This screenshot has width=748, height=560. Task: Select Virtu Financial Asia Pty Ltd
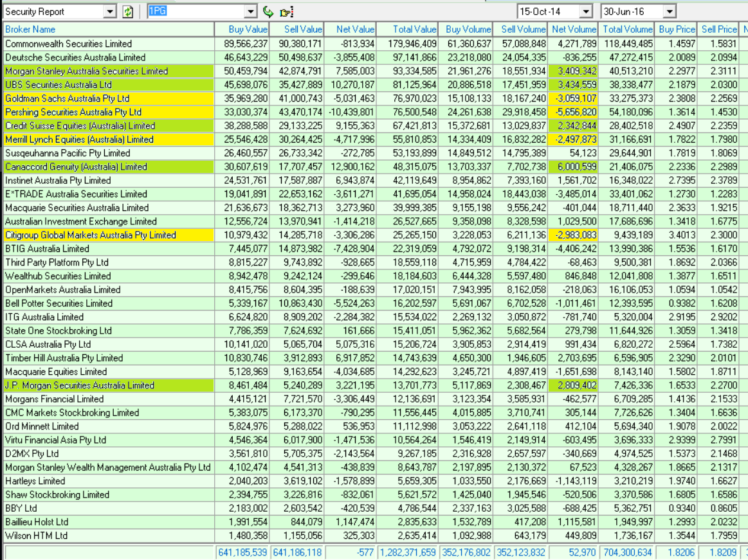(x=108, y=440)
